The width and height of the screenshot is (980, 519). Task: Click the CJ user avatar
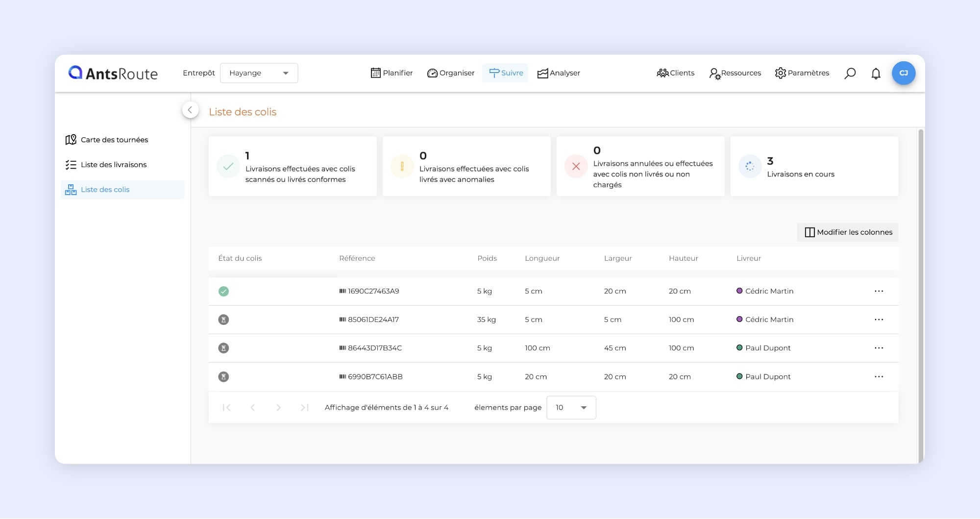tap(903, 73)
